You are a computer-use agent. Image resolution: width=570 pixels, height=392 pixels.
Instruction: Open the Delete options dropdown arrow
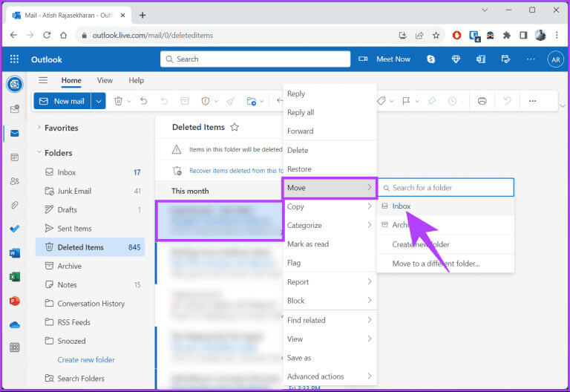[129, 102]
